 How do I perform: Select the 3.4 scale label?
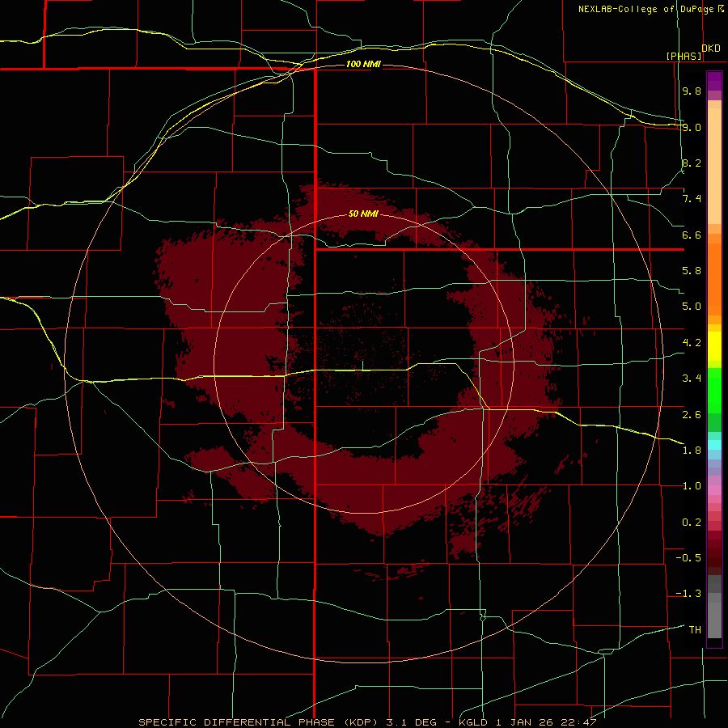tap(692, 379)
